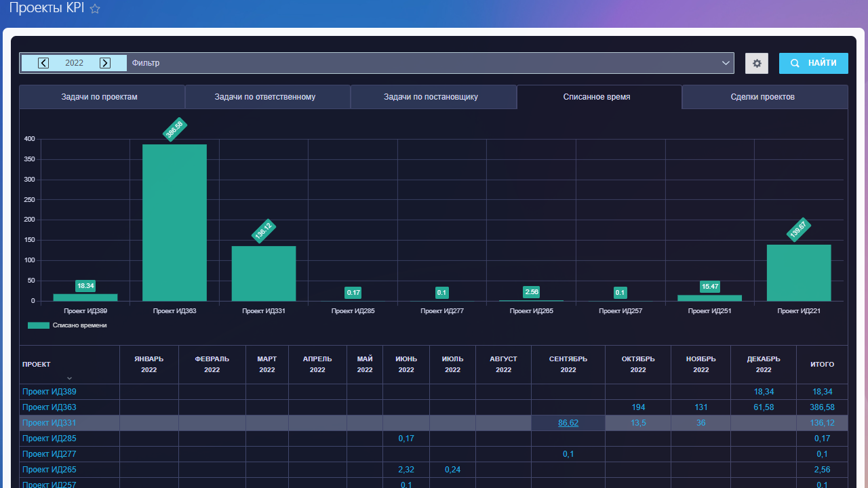
Task: Sort by the ПРОЕКТ column chevron
Action: tap(69, 378)
